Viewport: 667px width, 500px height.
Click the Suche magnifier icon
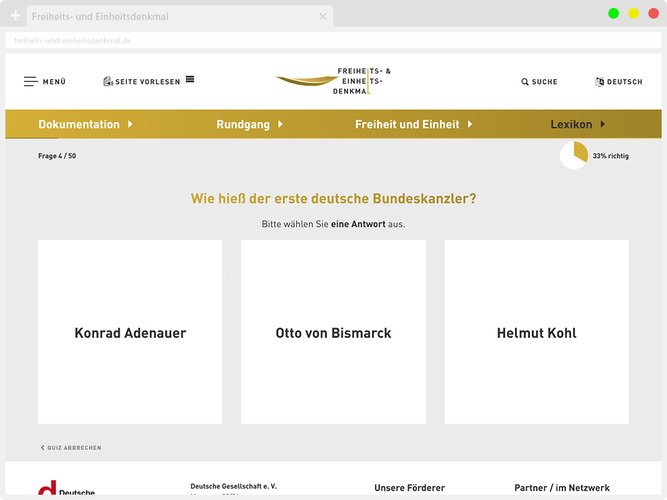(x=525, y=82)
